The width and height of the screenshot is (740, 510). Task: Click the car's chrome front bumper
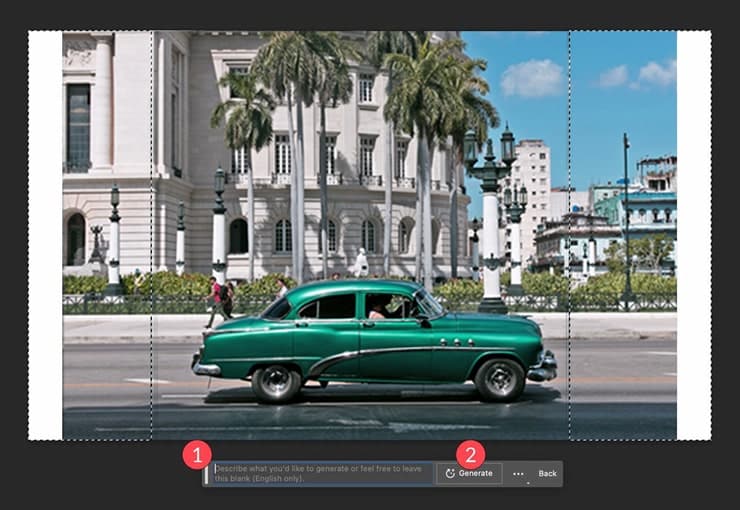[x=543, y=367]
